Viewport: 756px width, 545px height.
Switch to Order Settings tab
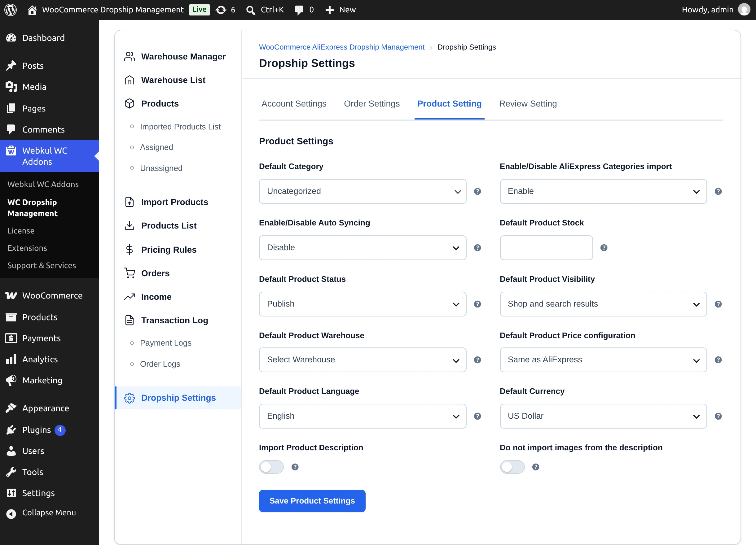point(371,104)
